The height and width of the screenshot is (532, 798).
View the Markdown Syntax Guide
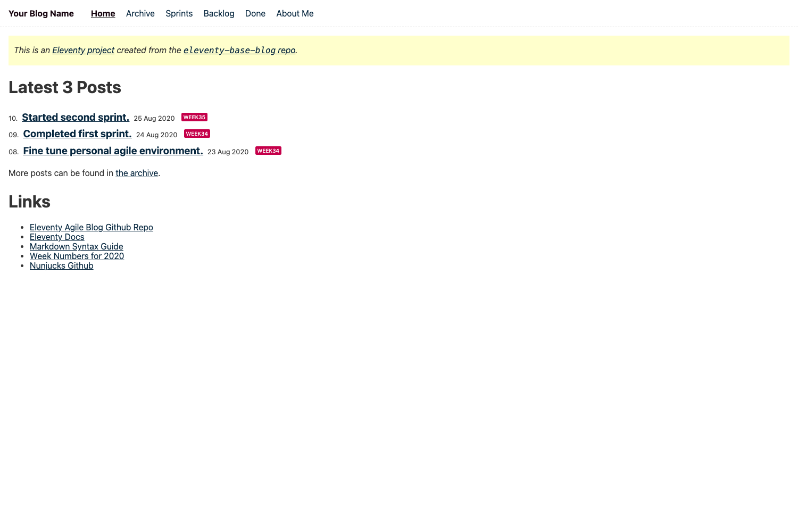tap(76, 246)
